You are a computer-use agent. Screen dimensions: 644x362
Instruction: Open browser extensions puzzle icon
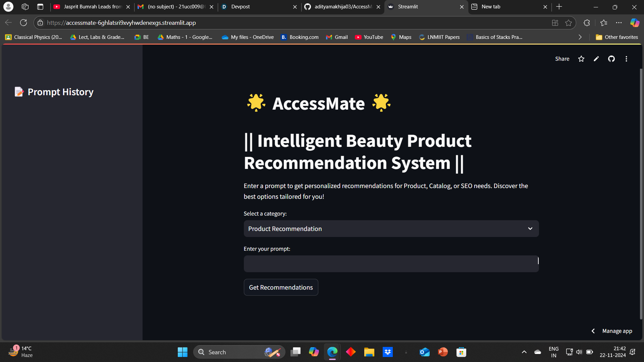[x=587, y=23]
